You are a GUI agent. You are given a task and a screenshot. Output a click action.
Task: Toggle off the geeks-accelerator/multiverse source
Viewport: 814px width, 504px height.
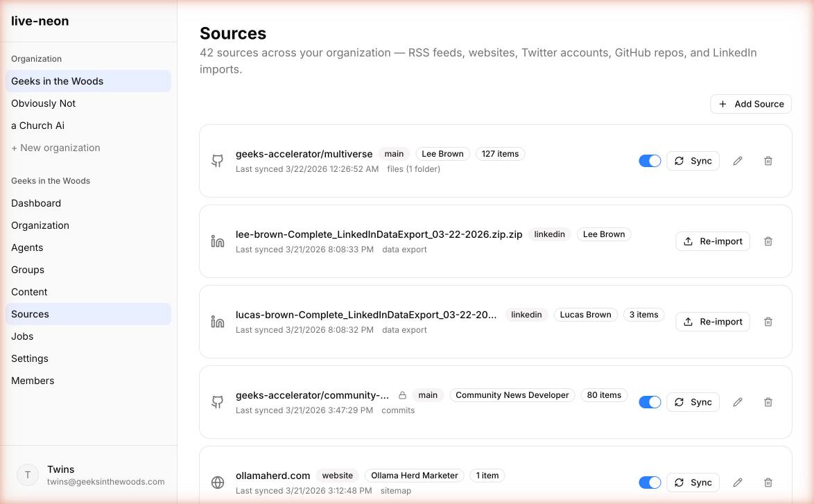pos(650,161)
